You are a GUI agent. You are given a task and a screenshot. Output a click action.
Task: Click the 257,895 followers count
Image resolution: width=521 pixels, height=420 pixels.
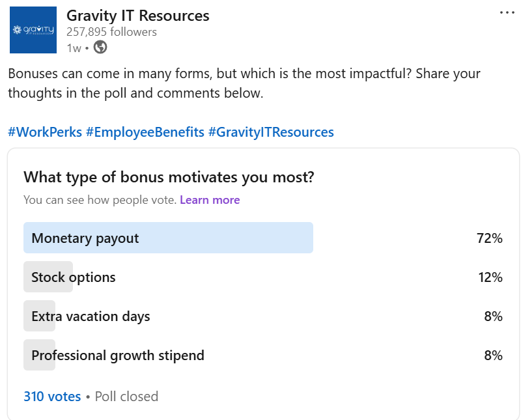coord(111,32)
